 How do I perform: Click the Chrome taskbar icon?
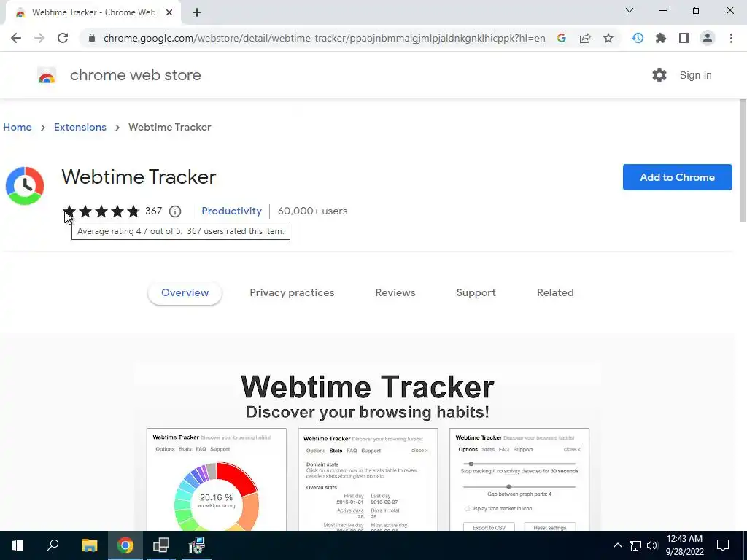[x=125, y=545]
